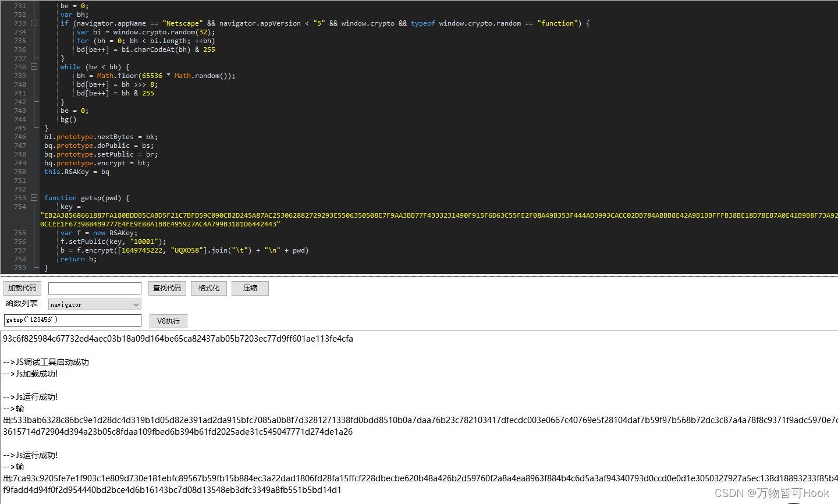The height and width of the screenshot is (504, 838).
Task: Click the 'bq.prototype.encrypt = bt;' line
Action: click(x=97, y=163)
